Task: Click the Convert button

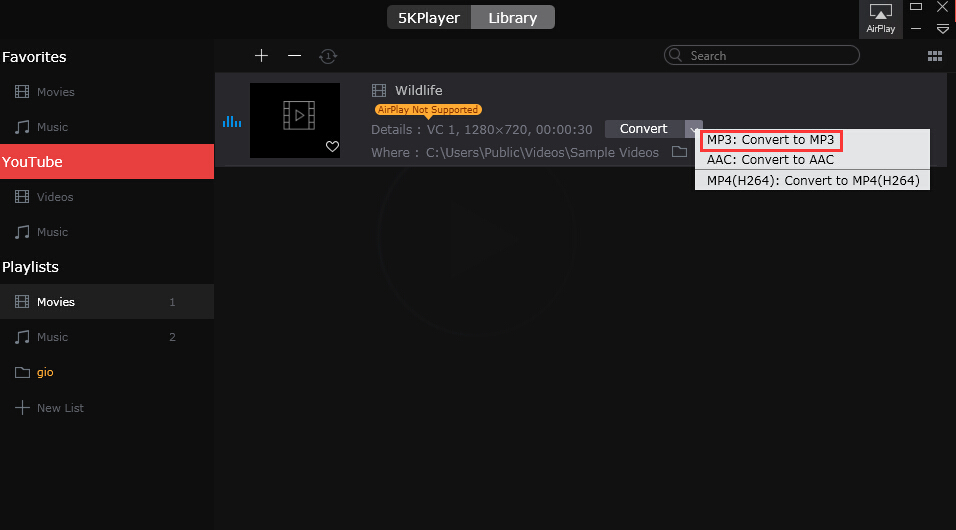Action: point(644,129)
